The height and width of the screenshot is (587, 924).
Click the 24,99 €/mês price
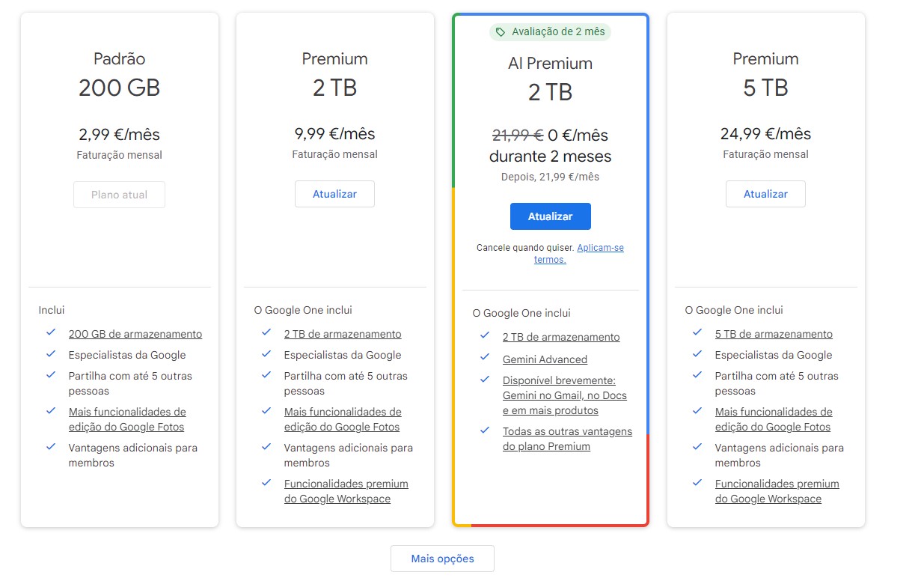[766, 134]
